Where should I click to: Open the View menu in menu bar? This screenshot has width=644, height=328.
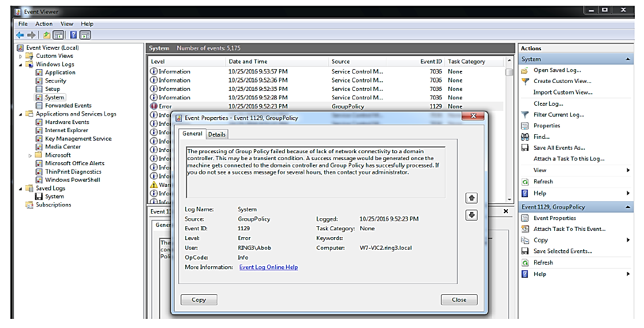(67, 24)
